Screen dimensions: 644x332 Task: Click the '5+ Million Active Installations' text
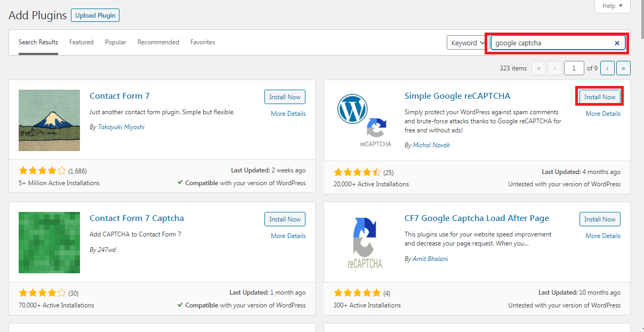(59, 183)
